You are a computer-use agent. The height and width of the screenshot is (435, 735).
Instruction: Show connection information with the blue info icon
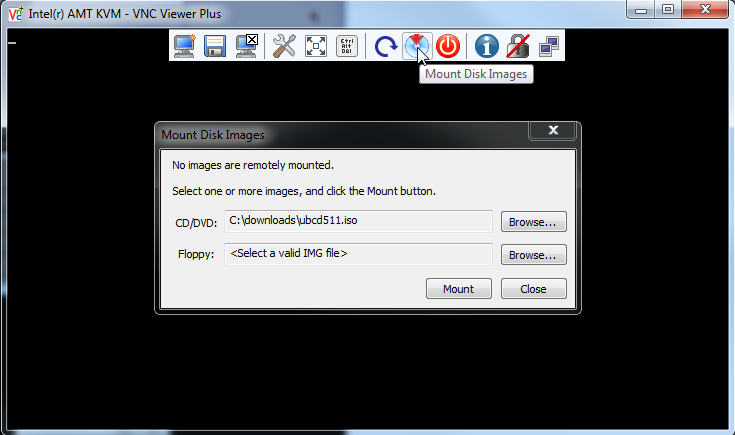tap(487, 46)
